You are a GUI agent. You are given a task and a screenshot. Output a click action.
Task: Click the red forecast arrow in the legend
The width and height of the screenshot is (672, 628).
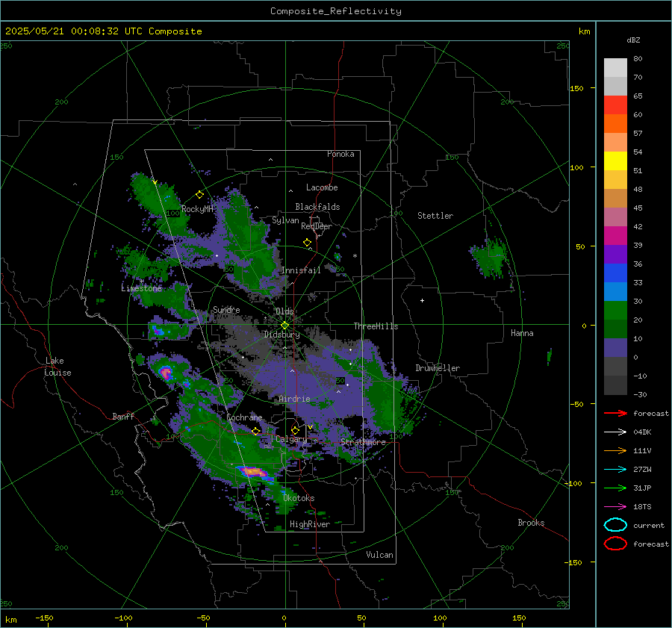(x=615, y=413)
